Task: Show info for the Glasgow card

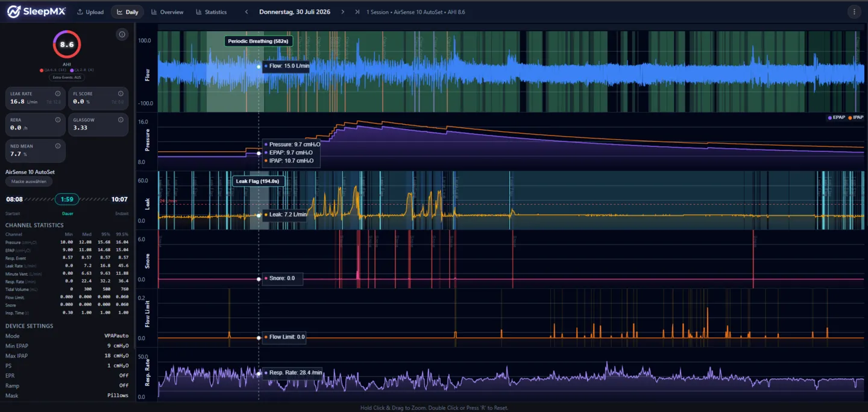Action: (x=121, y=119)
